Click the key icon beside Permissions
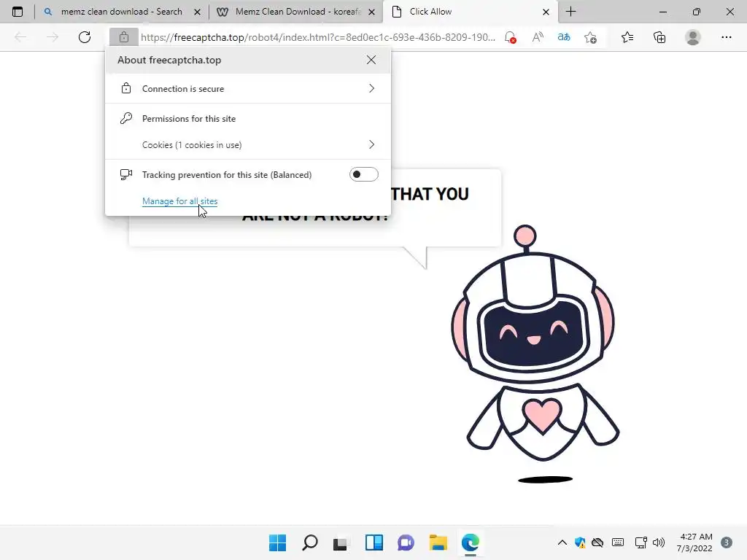This screenshot has width=747, height=560. 125,119
